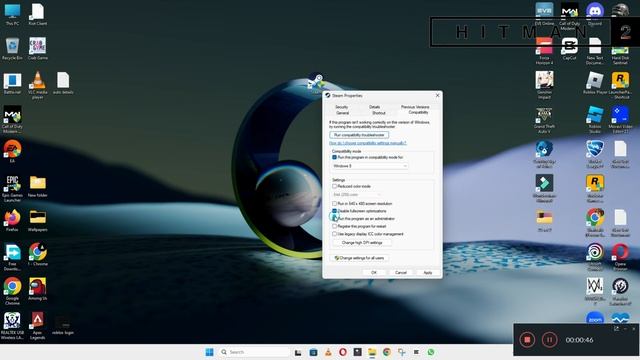Select the Compatibility tab

click(418, 112)
